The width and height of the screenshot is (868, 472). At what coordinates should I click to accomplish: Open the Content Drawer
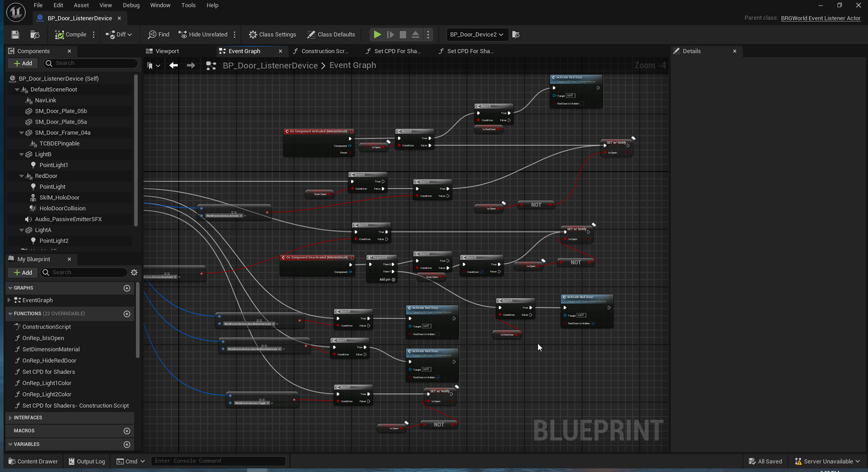(x=33, y=462)
